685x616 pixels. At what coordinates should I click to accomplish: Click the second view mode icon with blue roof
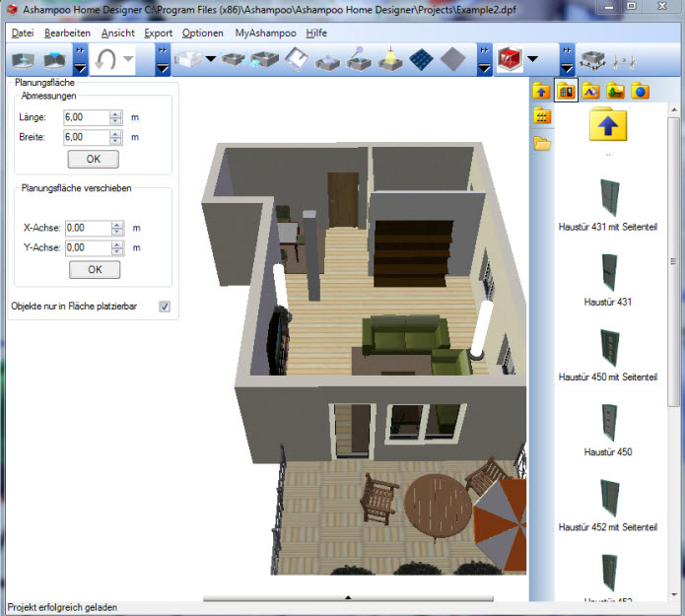click(54, 60)
